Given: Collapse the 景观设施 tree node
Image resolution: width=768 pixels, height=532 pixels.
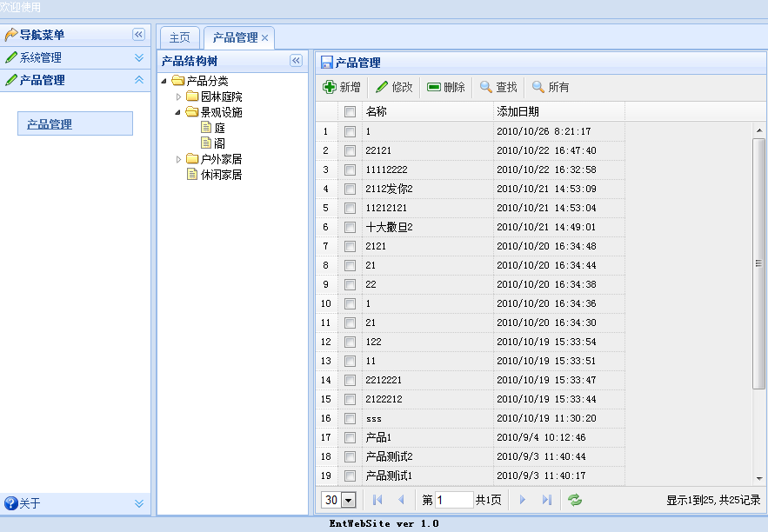Looking at the screenshot, I should point(178,112).
